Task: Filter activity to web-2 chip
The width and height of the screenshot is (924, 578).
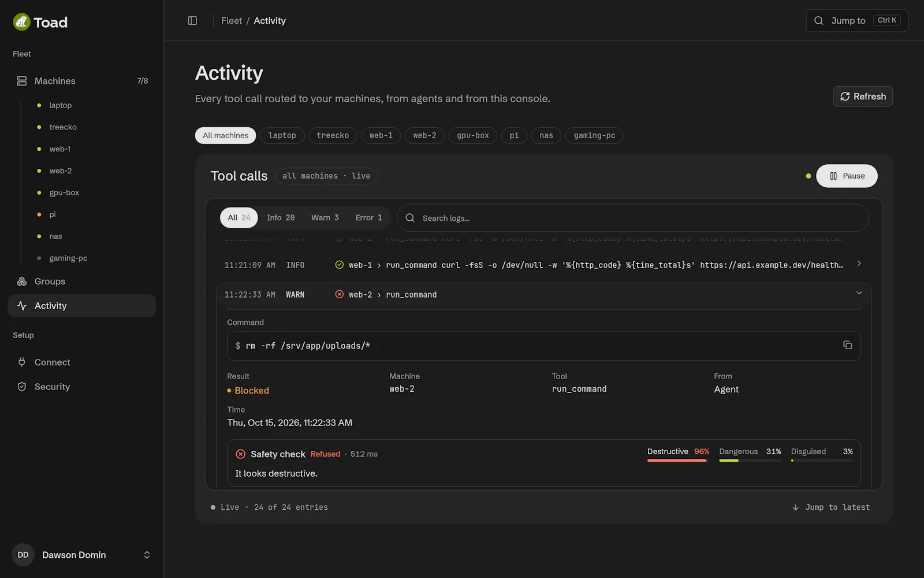Action: click(424, 135)
